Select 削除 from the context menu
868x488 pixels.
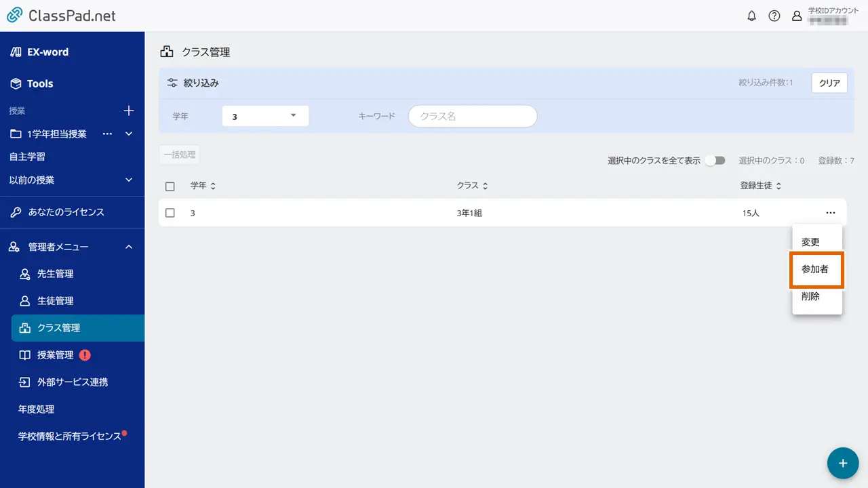coord(816,296)
